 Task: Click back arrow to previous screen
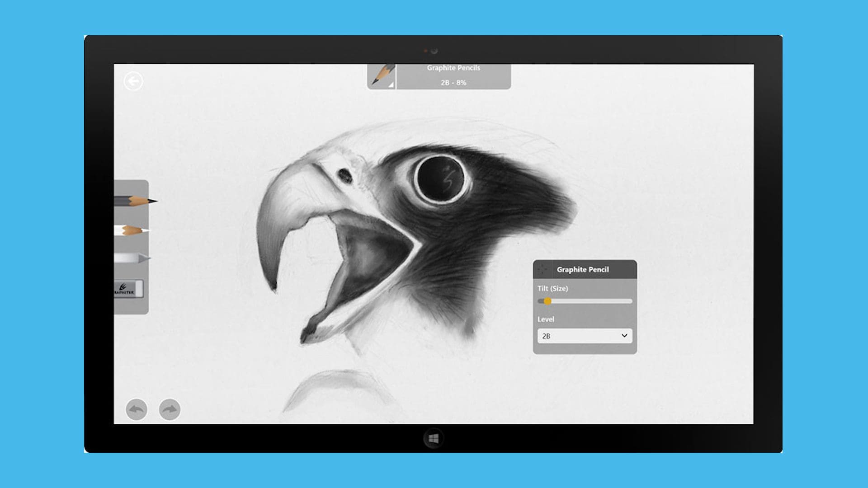point(133,81)
